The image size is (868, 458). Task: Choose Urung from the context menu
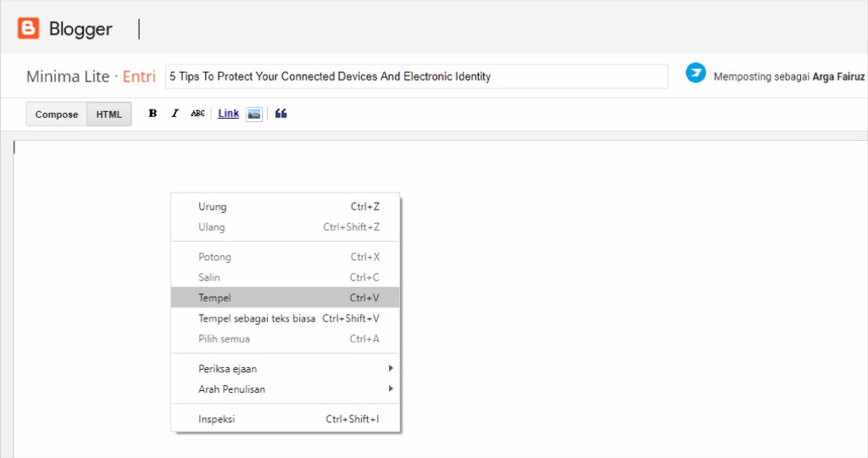coord(285,207)
